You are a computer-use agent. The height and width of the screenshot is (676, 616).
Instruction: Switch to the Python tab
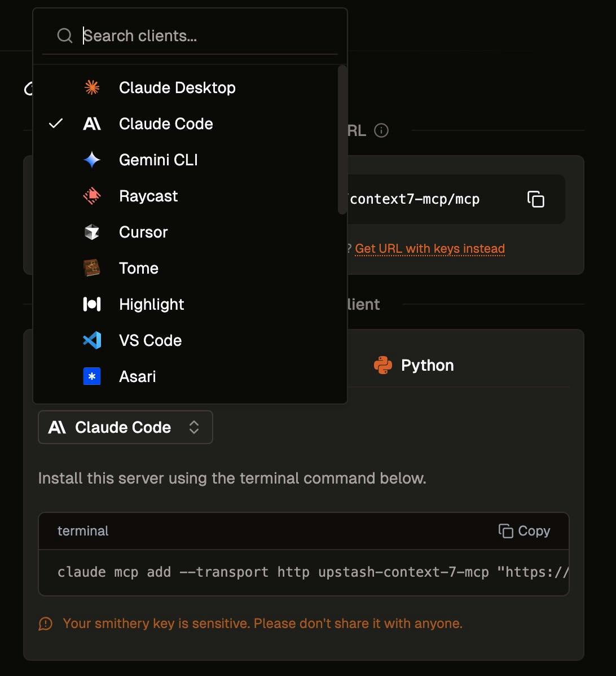(x=414, y=365)
